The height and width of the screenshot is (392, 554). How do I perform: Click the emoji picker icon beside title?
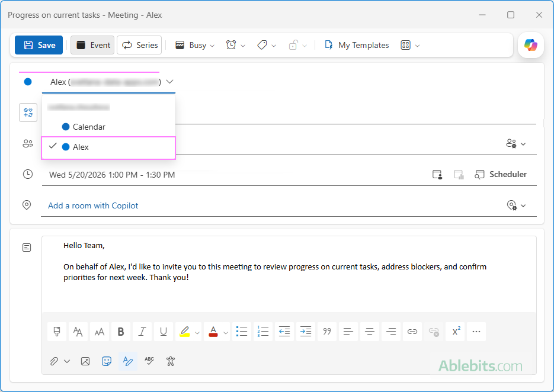pyautogui.click(x=28, y=113)
